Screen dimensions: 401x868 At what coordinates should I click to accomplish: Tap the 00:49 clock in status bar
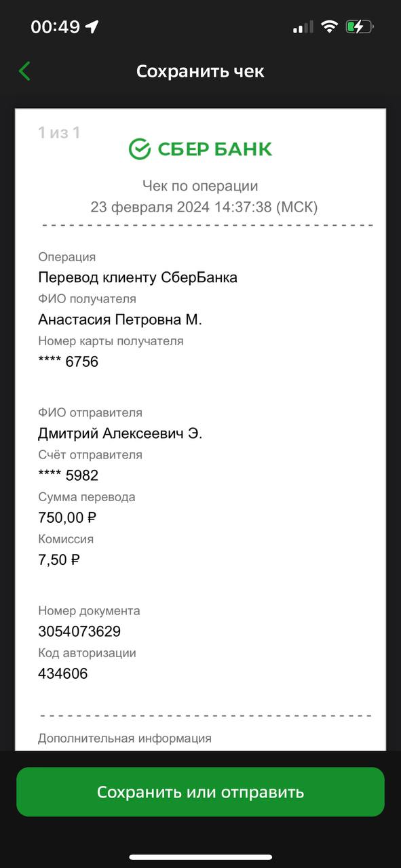coord(56,27)
